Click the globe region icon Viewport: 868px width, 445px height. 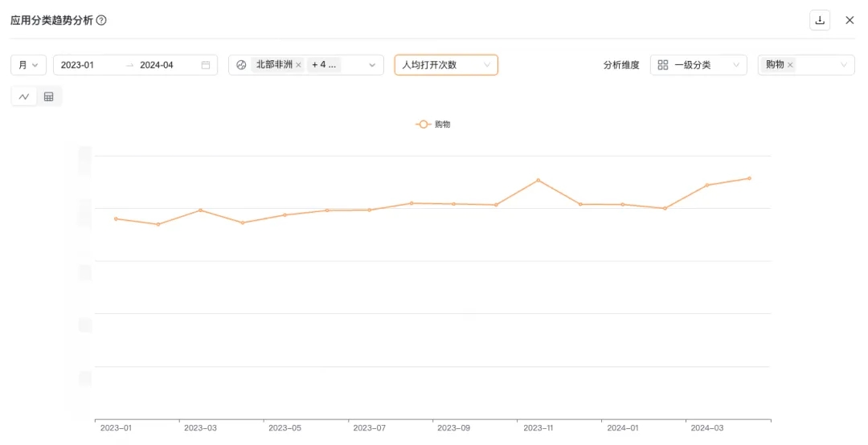coord(241,65)
